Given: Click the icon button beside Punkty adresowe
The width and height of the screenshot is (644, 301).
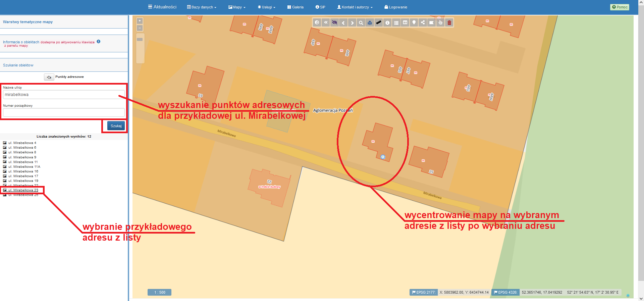Looking at the screenshot, I should point(49,77).
